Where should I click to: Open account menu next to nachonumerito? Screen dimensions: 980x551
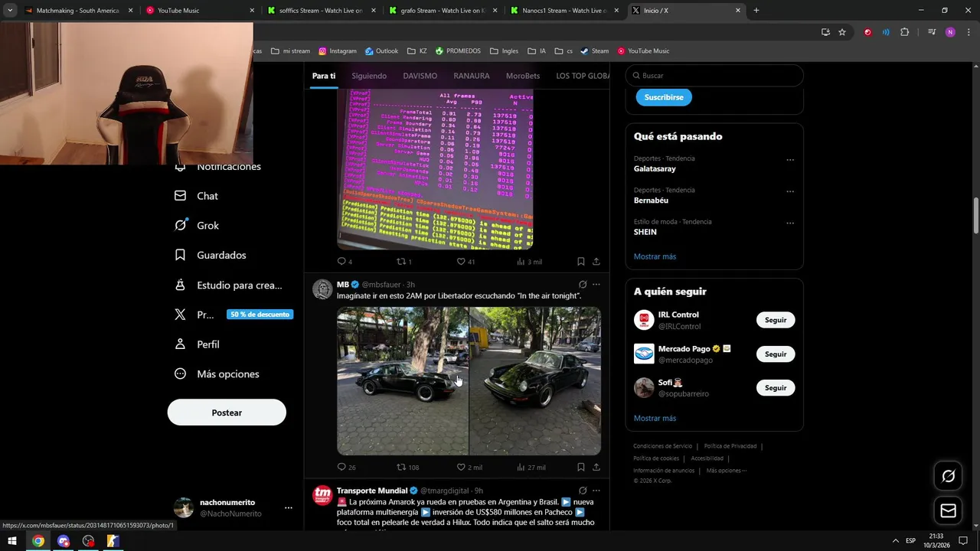(x=289, y=507)
